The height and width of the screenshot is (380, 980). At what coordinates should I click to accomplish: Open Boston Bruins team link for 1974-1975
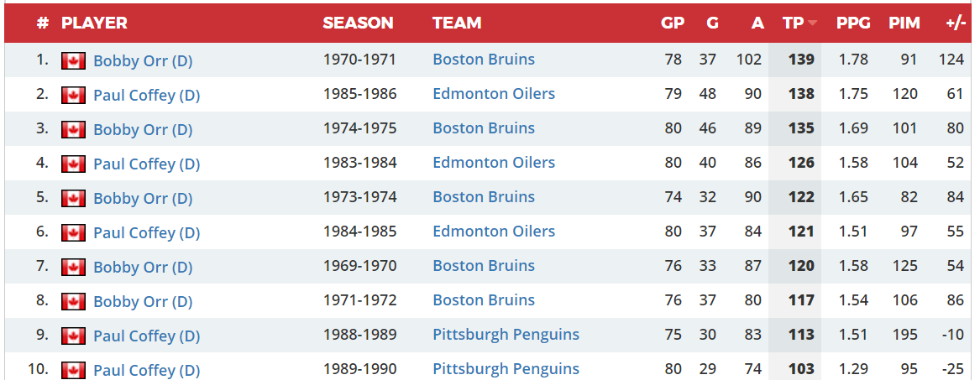(484, 128)
